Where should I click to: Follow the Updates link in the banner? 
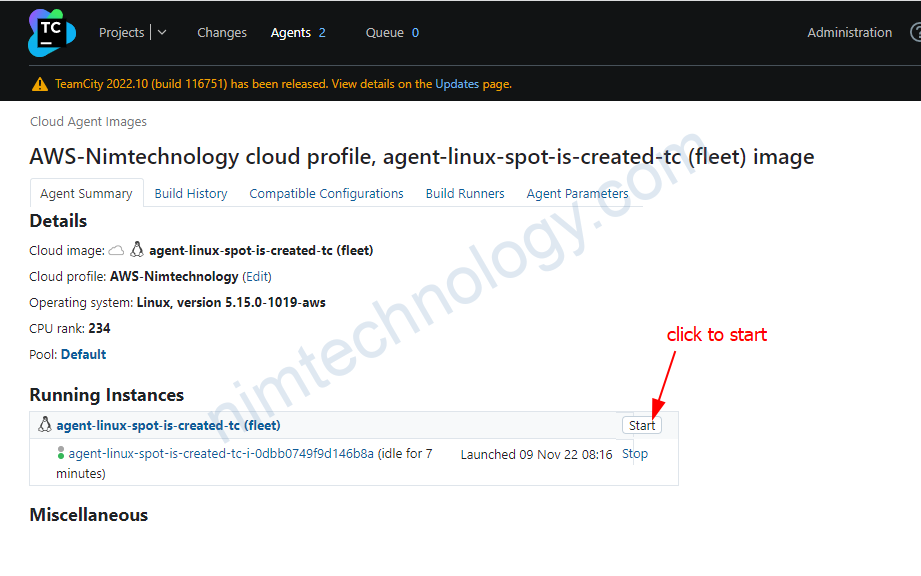click(457, 84)
